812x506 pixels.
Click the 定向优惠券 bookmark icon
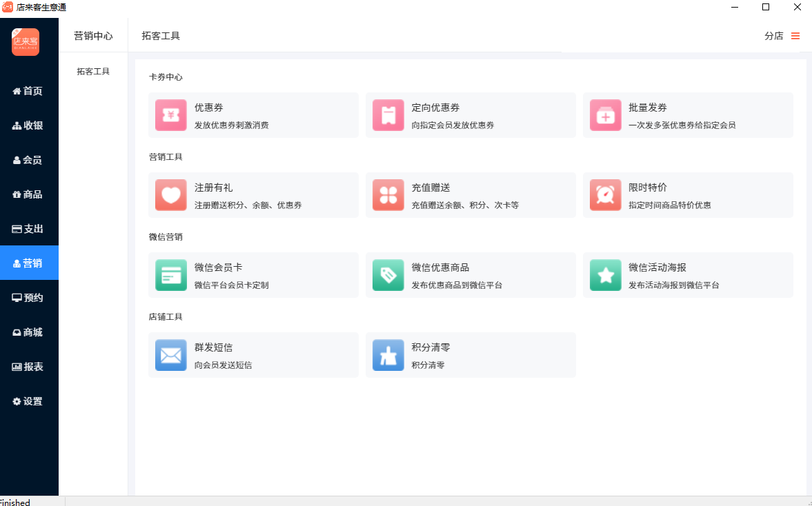coord(388,115)
